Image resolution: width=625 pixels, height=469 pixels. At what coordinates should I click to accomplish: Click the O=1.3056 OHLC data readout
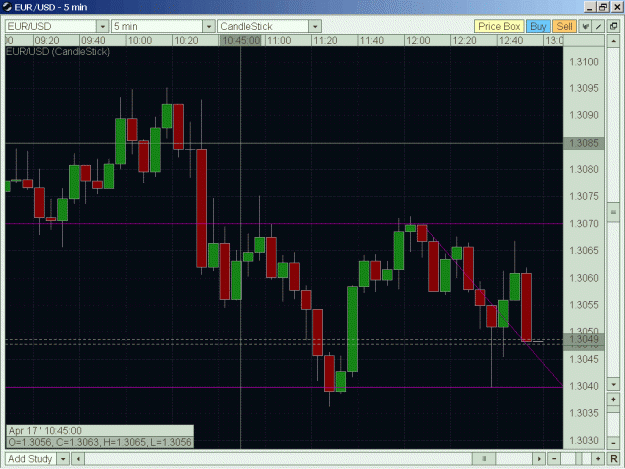100,442
